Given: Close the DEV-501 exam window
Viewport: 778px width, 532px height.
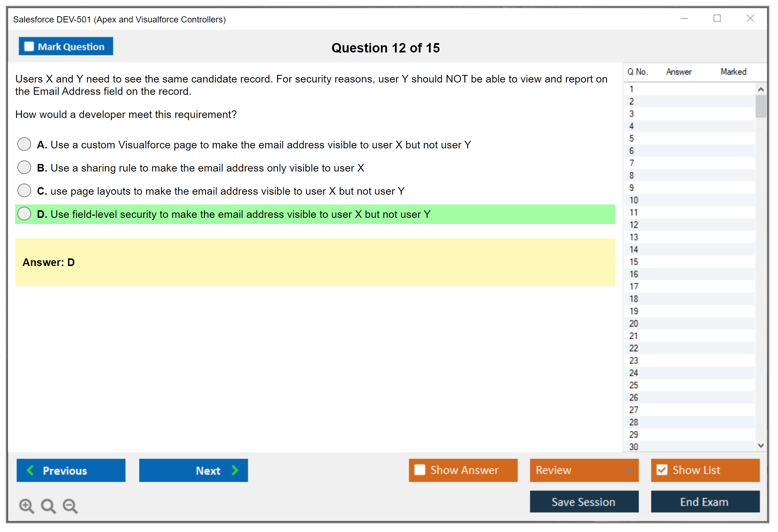Looking at the screenshot, I should point(750,18).
